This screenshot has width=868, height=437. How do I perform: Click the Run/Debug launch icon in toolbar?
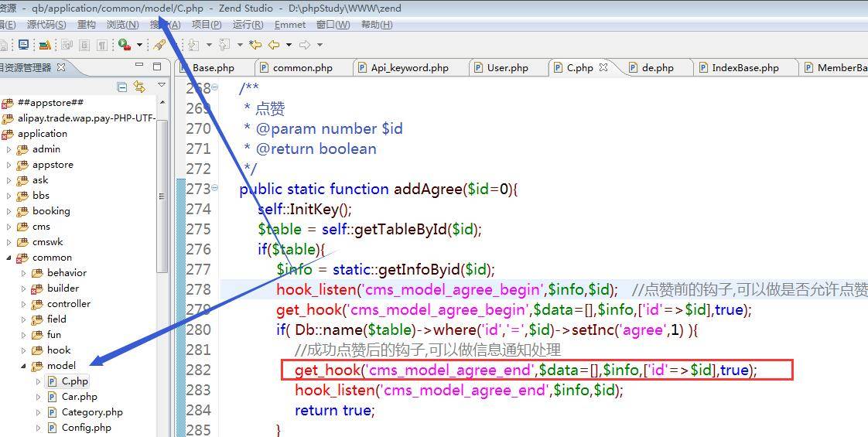124,45
